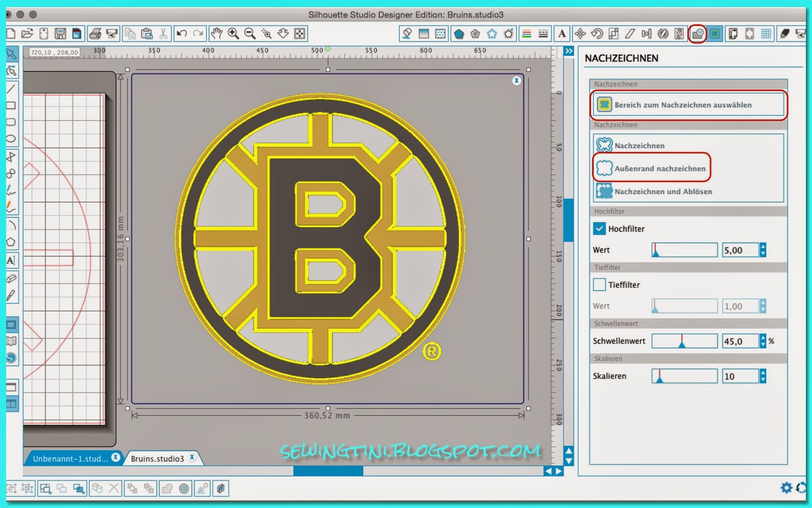Select the Edit Points tool
Viewport: 812px width, 508px height.
click(x=11, y=71)
